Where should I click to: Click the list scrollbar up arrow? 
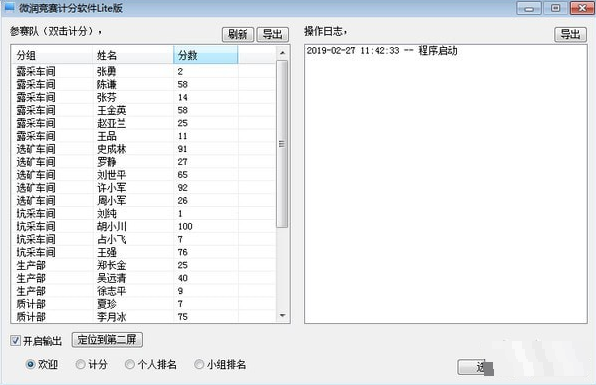pyautogui.click(x=282, y=52)
